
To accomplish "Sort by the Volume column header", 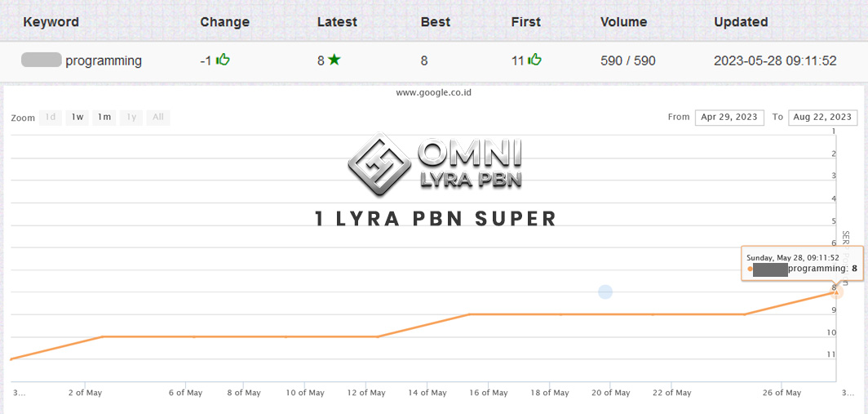I will click(624, 22).
